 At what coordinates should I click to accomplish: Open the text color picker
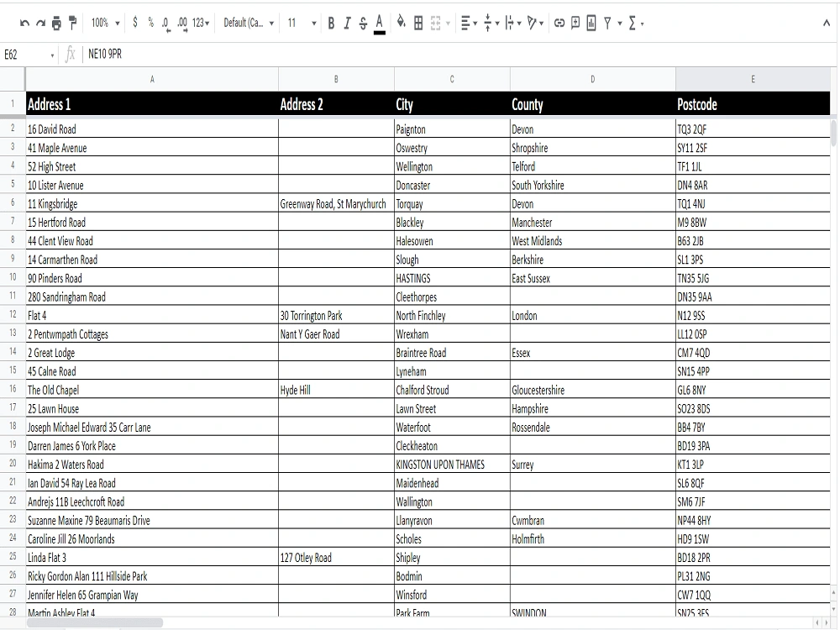pos(380,23)
